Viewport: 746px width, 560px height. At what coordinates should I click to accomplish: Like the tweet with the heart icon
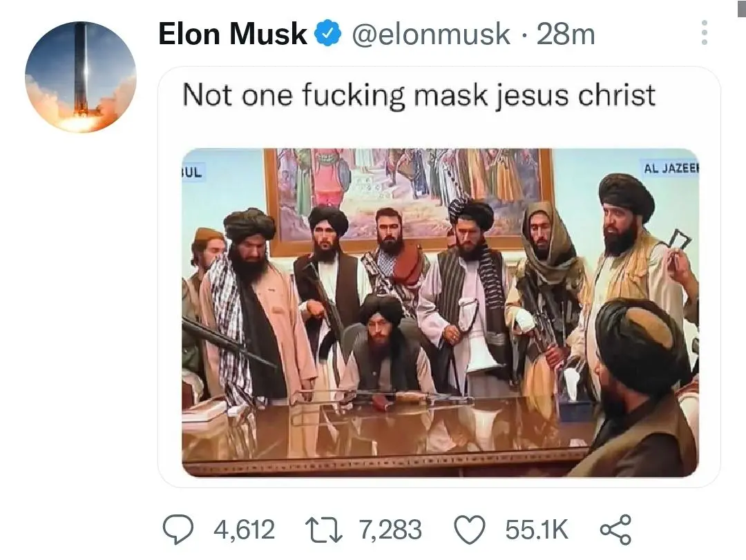[x=470, y=530]
